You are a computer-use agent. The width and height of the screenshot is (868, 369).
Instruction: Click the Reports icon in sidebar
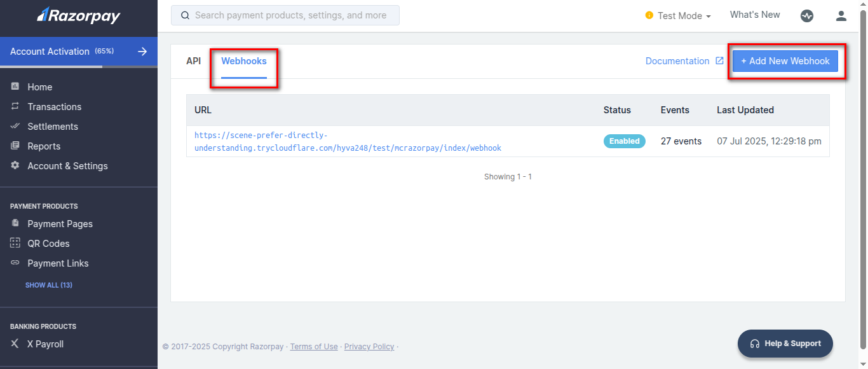click(15, 146)
